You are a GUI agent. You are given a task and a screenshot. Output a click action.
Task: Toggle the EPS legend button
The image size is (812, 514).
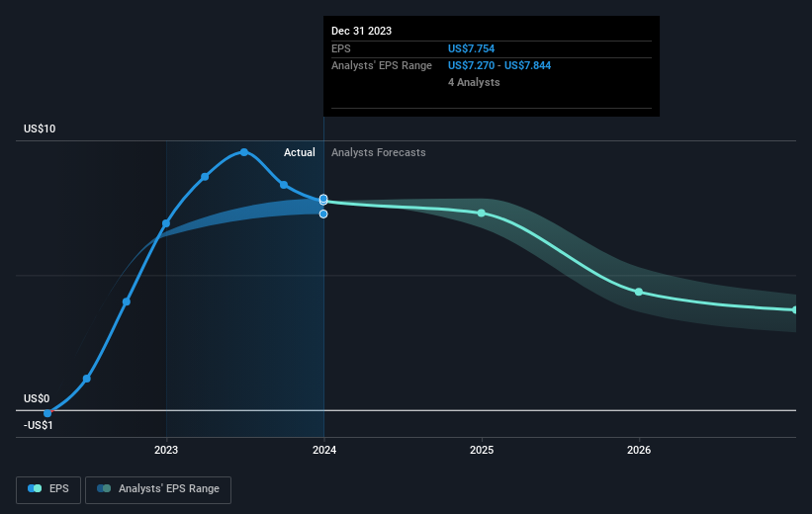(48, 489)
